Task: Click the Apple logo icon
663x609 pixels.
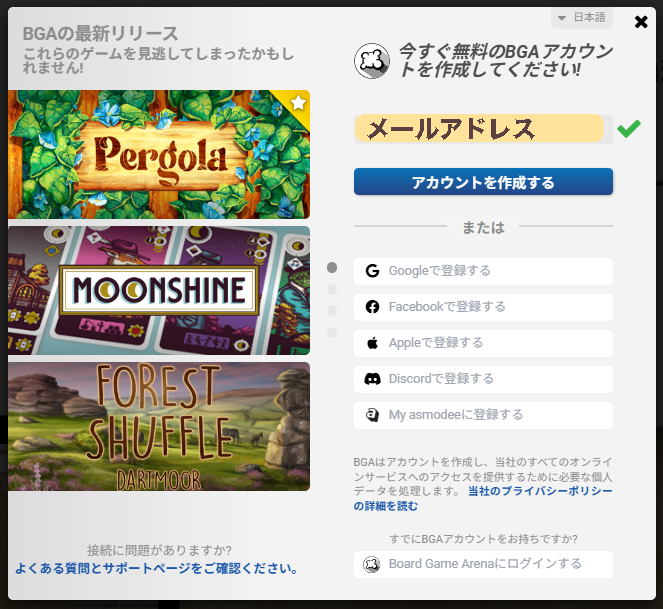Action: (372, 343)
